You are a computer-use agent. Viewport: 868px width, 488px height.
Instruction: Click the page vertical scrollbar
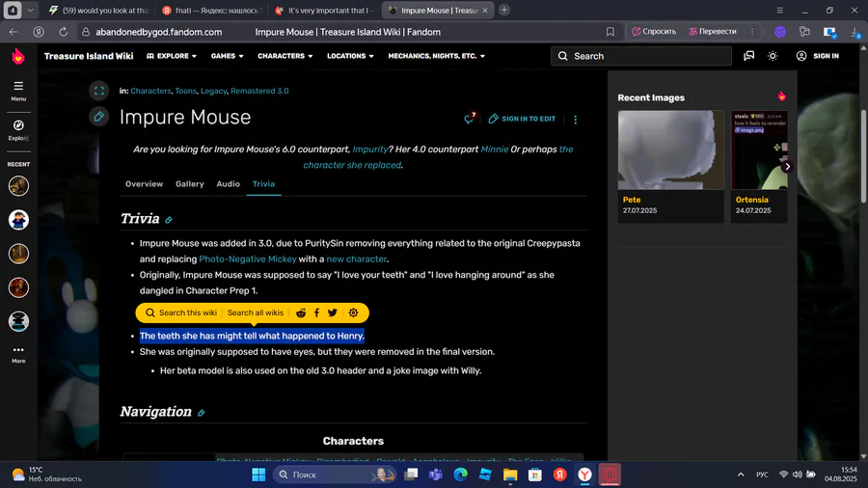(863, 156)
